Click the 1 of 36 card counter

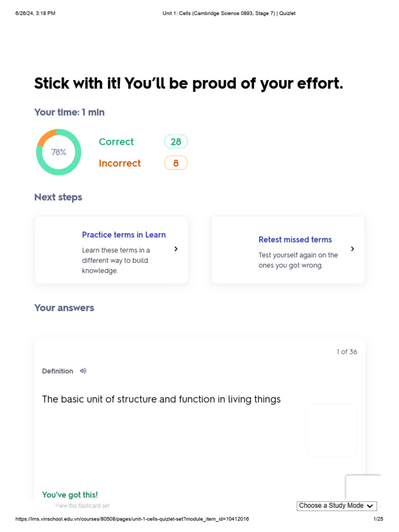pyautogui.click(x=347, y=352)
